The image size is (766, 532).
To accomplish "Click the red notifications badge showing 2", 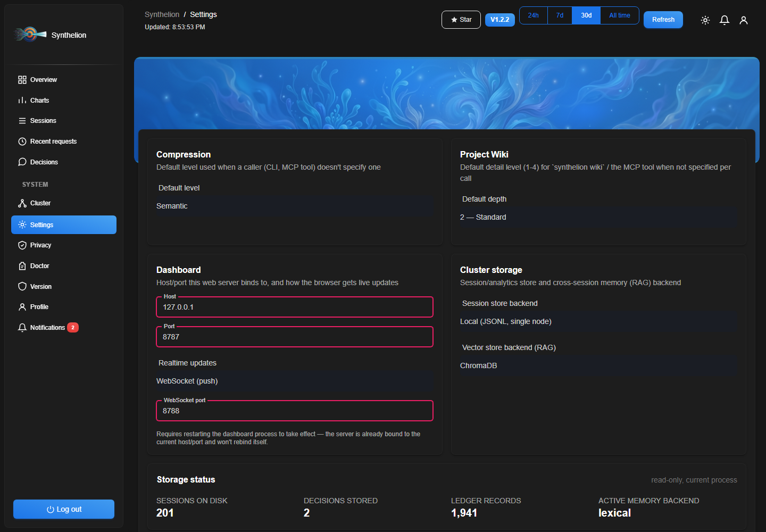I will pyautogui.click(x=73, y=328).
